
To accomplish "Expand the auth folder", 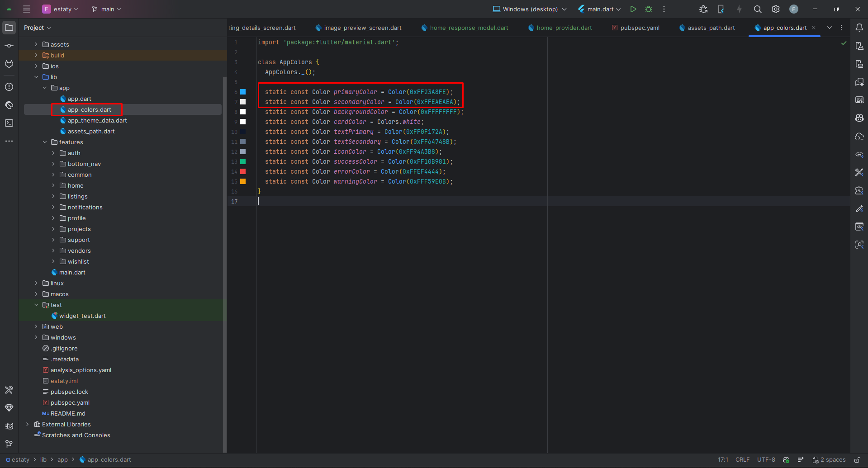I will pyautogui.click(x=53, y=153).
